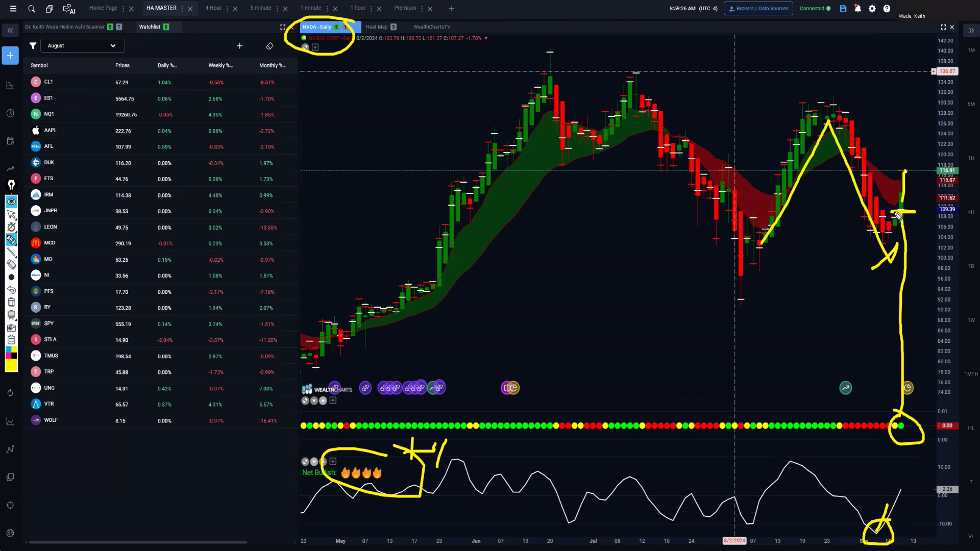Delete drawings with the trash can
The image size is (980, 551).
11,302
